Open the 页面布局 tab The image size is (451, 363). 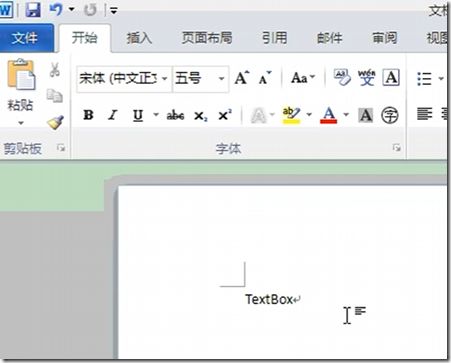pyautogui.click(x=207, y=38)
